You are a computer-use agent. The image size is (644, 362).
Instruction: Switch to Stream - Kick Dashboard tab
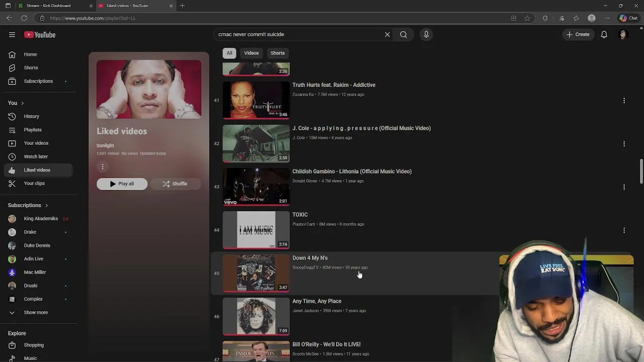point(48,6)
